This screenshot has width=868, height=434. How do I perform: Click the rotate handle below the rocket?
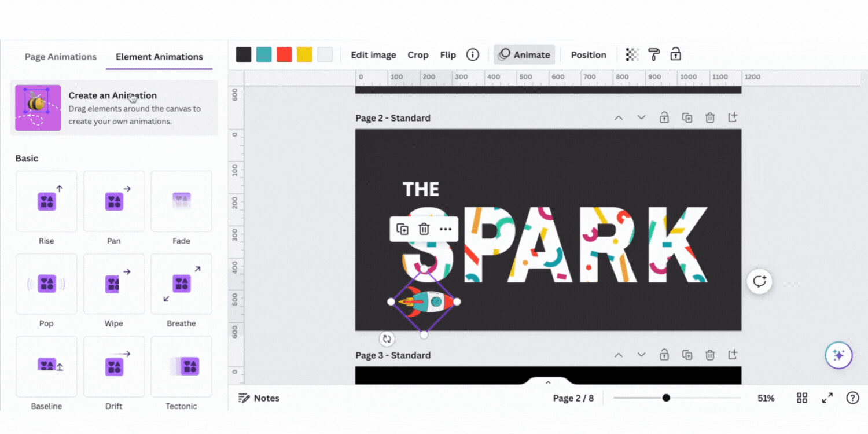[387, 339]
